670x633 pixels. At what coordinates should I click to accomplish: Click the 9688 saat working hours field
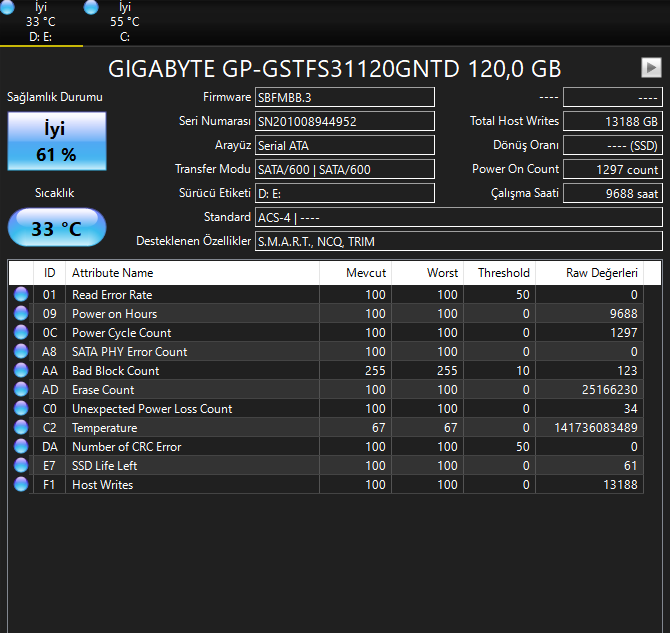613,193
